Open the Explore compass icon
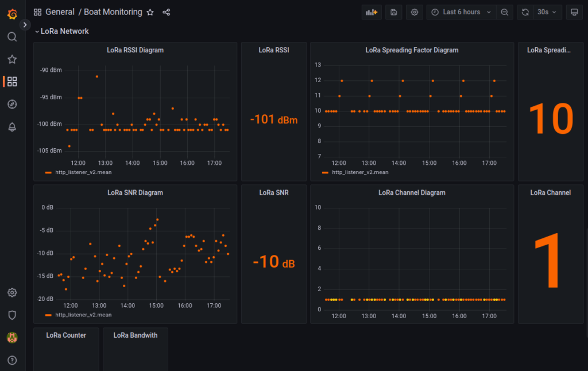Screen dimensions: 588x371 click(11, 104)
